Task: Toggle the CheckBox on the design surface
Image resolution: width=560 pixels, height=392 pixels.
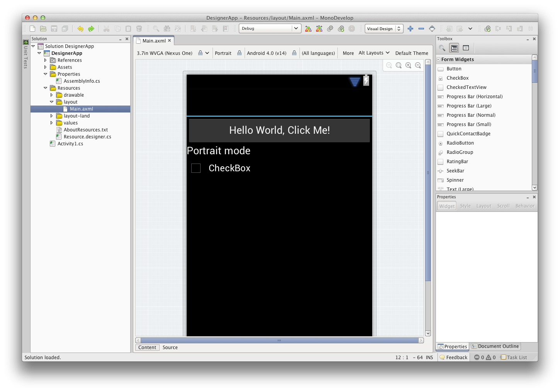Action: tap(196, 168)
